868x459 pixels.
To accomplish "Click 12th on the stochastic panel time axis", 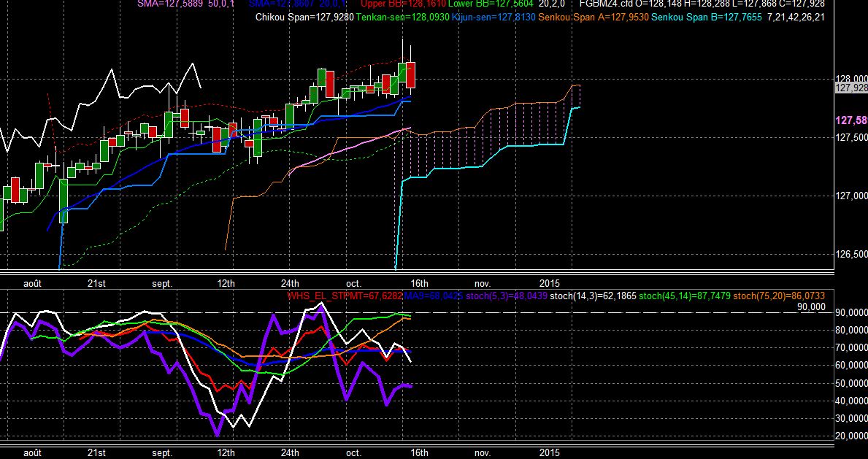I will pos(226,452).
